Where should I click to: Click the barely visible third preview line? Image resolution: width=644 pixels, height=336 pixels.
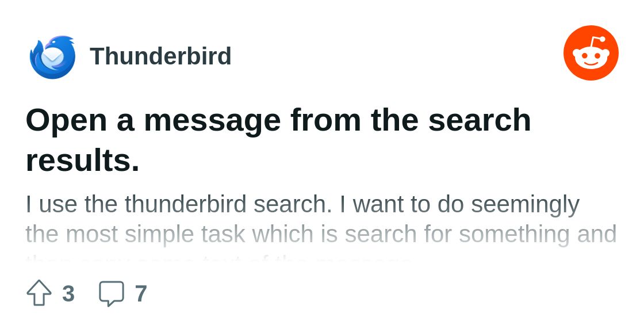point(218,259)
